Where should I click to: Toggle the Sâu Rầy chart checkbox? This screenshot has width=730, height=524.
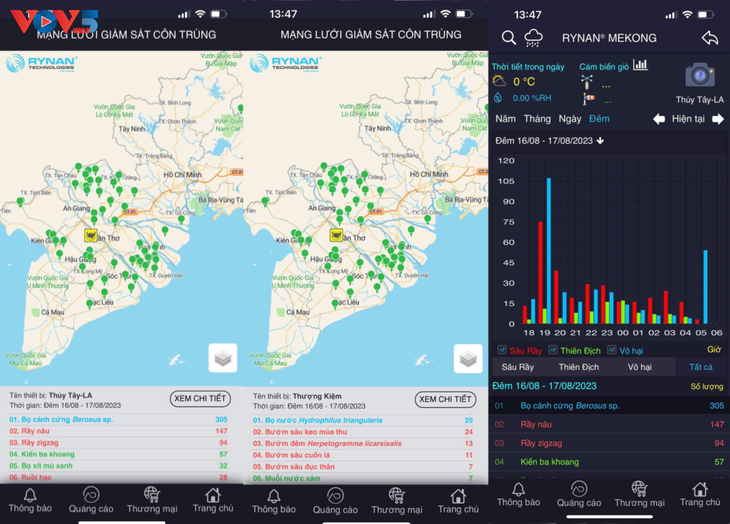(502, 350)
